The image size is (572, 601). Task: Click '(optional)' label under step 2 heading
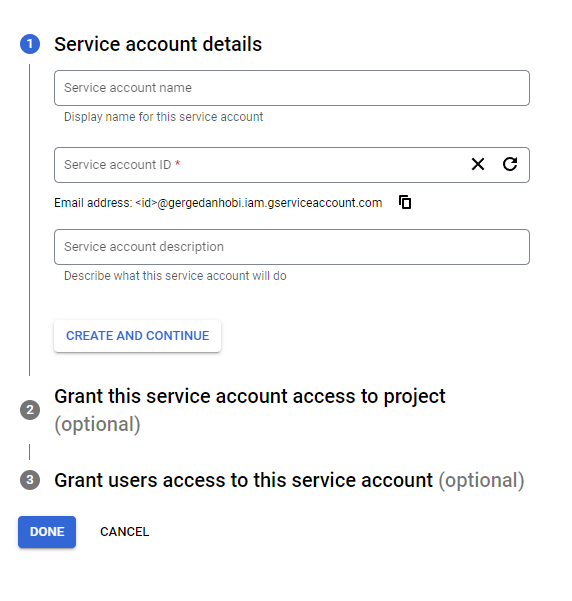97,425
